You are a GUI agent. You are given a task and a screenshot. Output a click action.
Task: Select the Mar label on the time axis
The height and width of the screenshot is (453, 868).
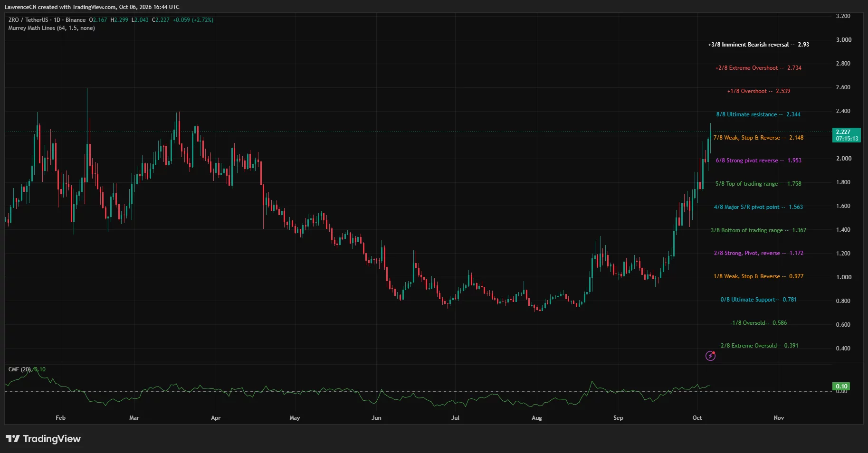point(134,418)
